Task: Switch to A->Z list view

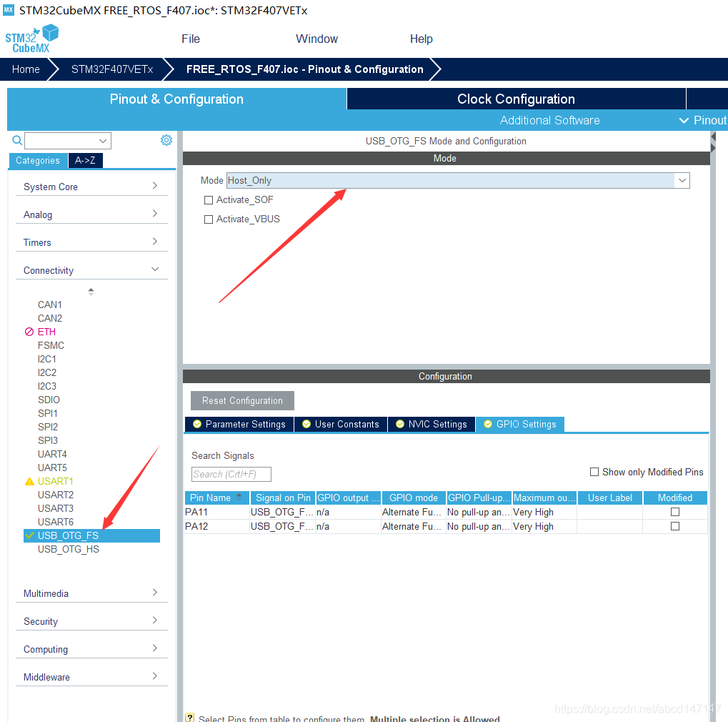Action: click(x=86, y=160)
